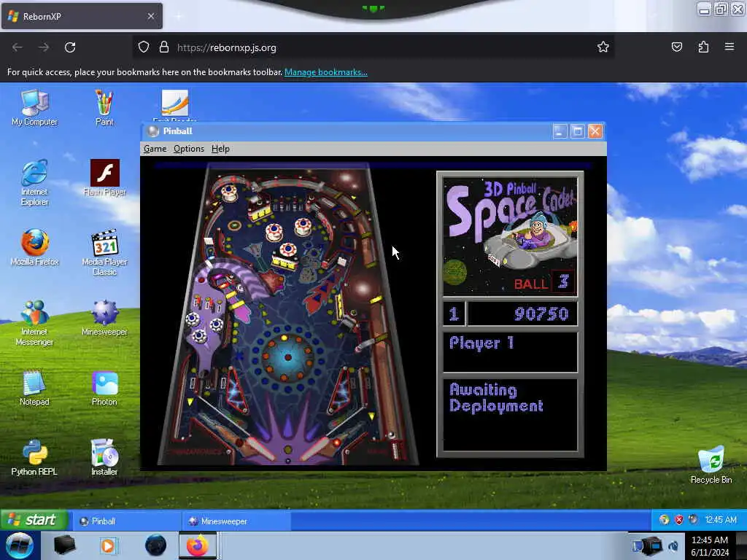
Task: Reload the current page
Action: pos(70,47)
